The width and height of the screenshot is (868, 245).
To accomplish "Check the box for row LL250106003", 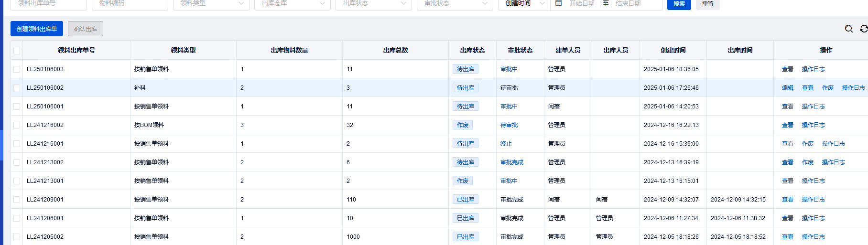I will [x=17, y=69].
